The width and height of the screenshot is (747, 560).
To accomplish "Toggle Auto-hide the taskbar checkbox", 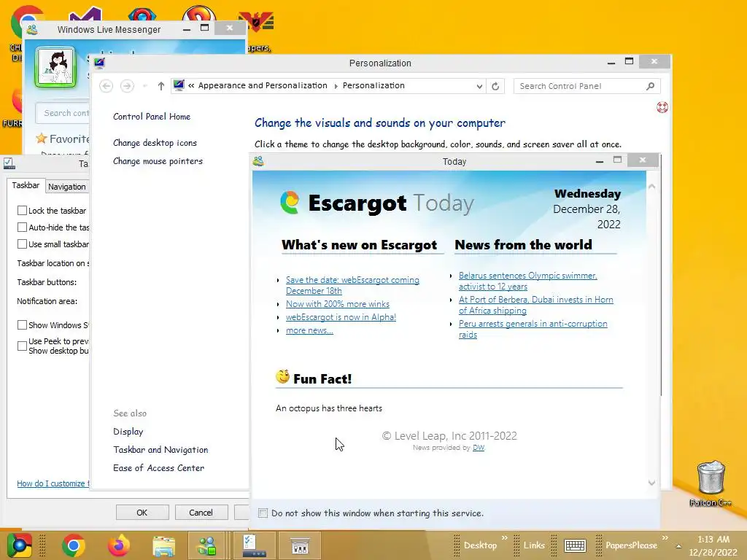I will click(22, 227).
